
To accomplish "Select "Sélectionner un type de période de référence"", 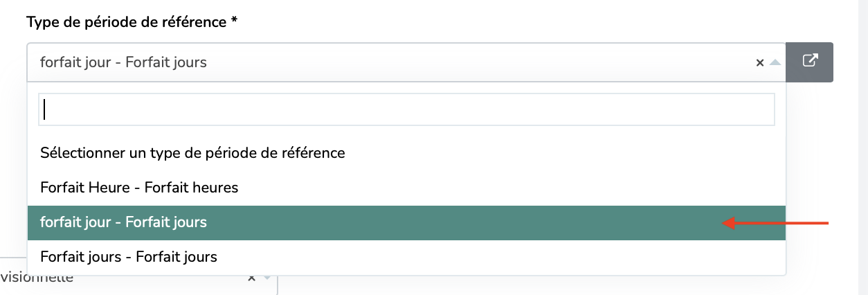I will pos(192,152).
